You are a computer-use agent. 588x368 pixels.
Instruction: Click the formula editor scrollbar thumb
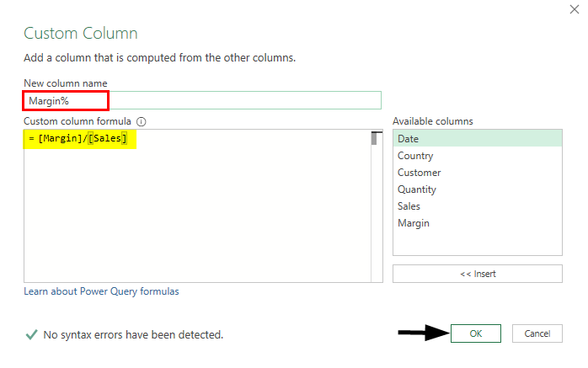click(x=376, y=139)
